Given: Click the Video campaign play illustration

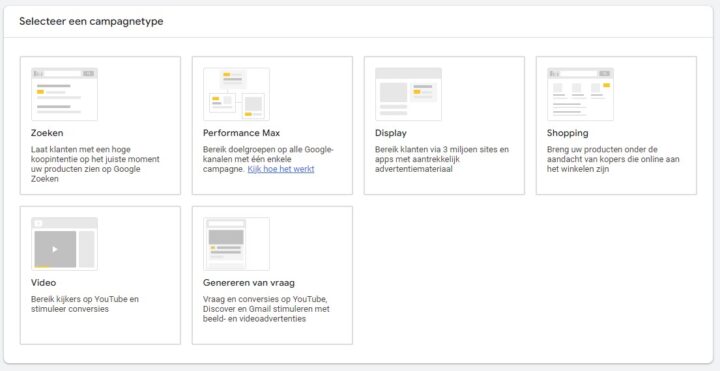Looking at the screenshot, I should tap(64, 244).
